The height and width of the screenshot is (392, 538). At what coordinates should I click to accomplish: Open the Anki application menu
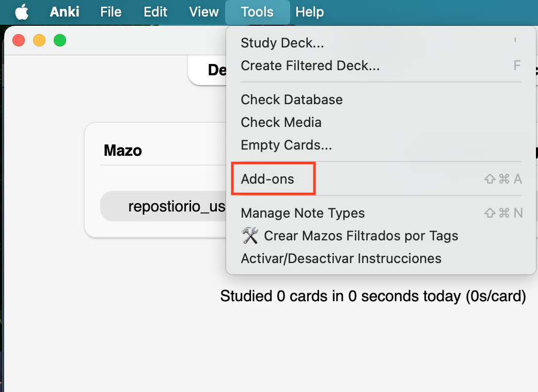point(65,11)
